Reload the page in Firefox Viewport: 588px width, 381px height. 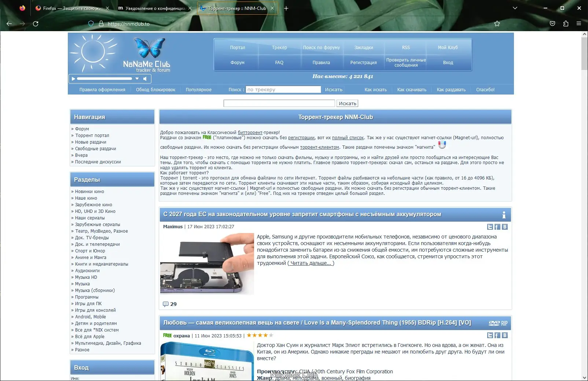click(x=36, y=24)
